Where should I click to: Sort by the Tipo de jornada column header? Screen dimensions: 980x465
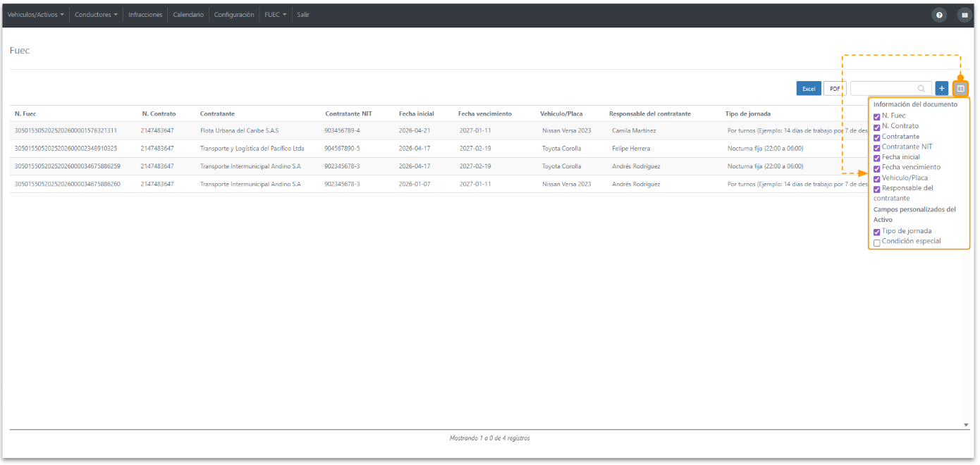pyautogui.click(x=748, y=113)
